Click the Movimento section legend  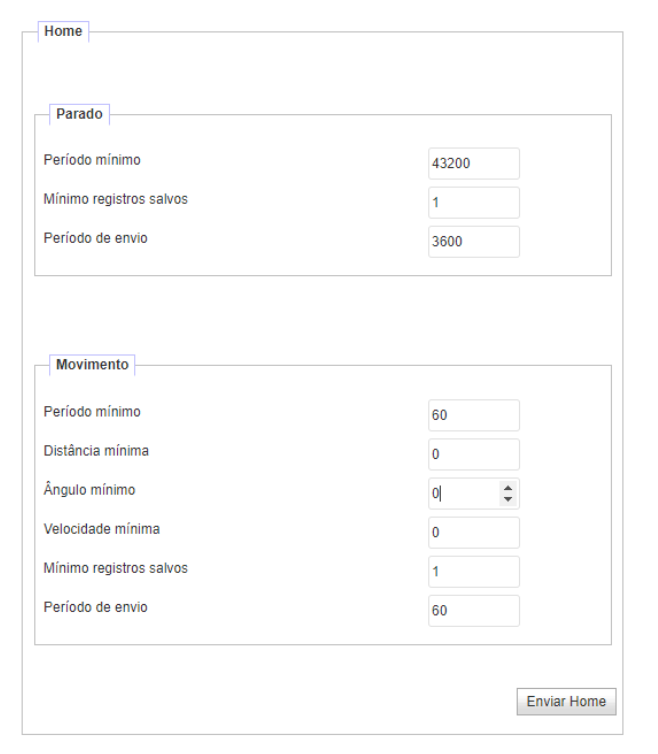click(x=92, y=364)
